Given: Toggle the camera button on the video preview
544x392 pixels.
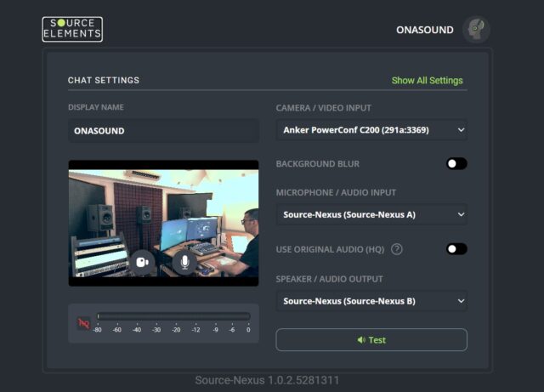Looking at the screenshot, I should pyautogui.click(x=142, y=262).
